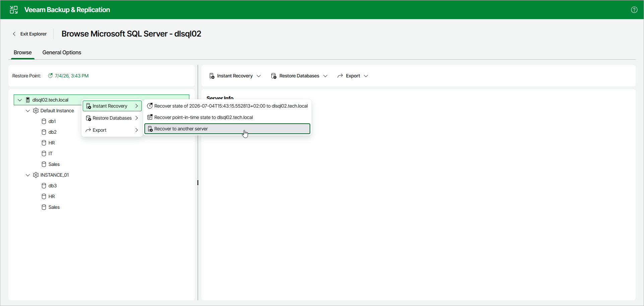Click the toolbar Export arrow icon
The width and height of the screenshot is (644, 306).
(x=340, y=76)
